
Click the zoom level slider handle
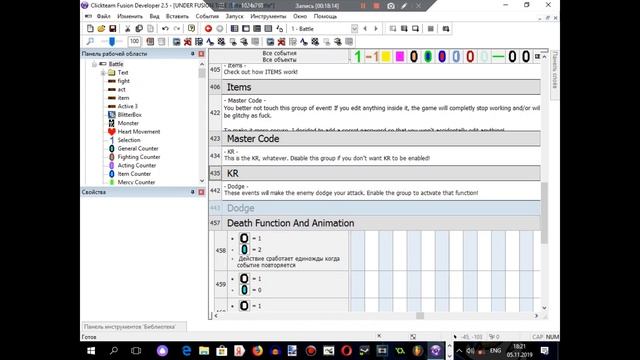point(112,41)
